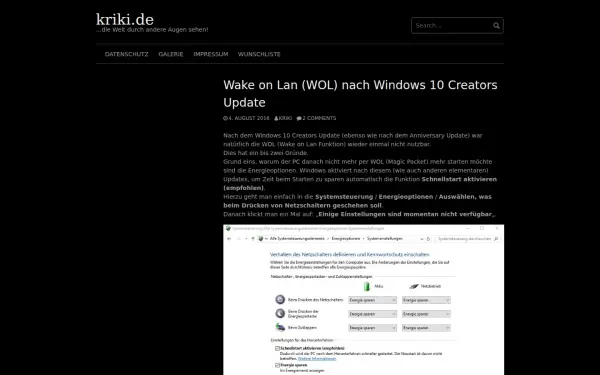Image resolution: width=600 pixels, height=375 pixels.
Task: Click bold text "Einige Einstellungen sind momentan nicht verfügbar"
Action: [405, 214]
